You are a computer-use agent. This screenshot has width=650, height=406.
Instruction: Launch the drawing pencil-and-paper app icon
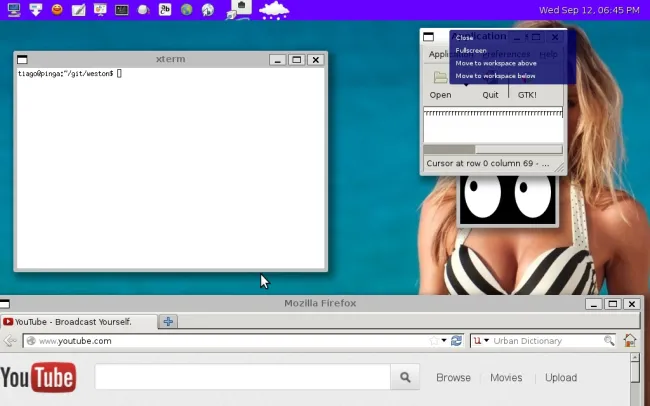[79, 10]
